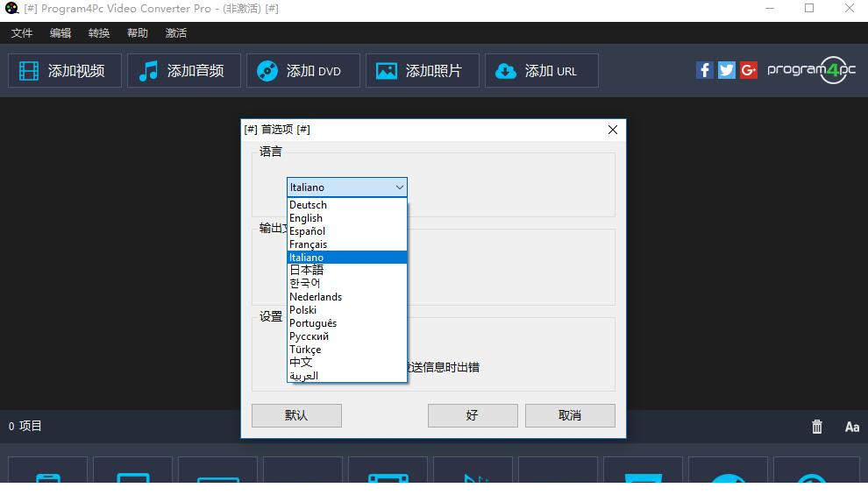Screen dimensions: 868x502
Task: Select Deutsch from language list
Action: (x=347, y=205)
